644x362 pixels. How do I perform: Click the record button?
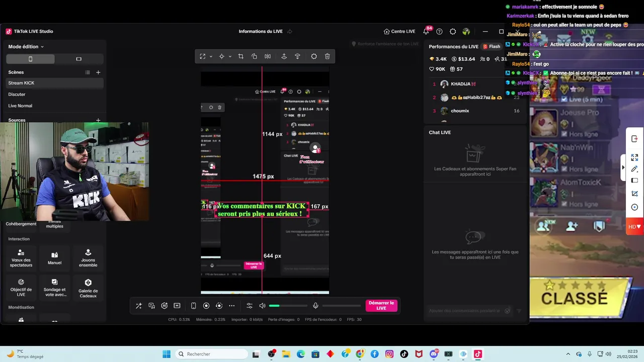coord(206,306)
